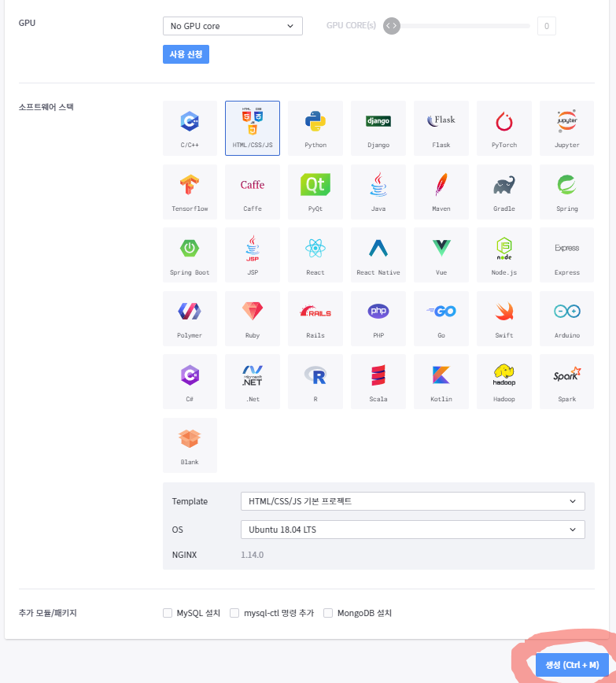Tick the mysql-ctl 명령 추가 checkbox
Screen dimensions: 616x683
[x=234, y=613]
